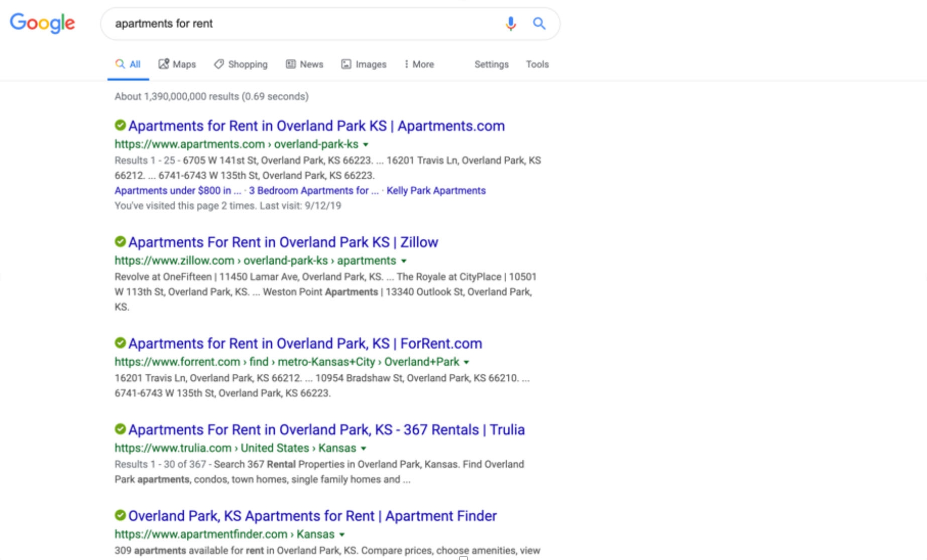
Task: Expand dropdown arrow next to apartmentfinder.com URL
Action: [x=342, y=535]
